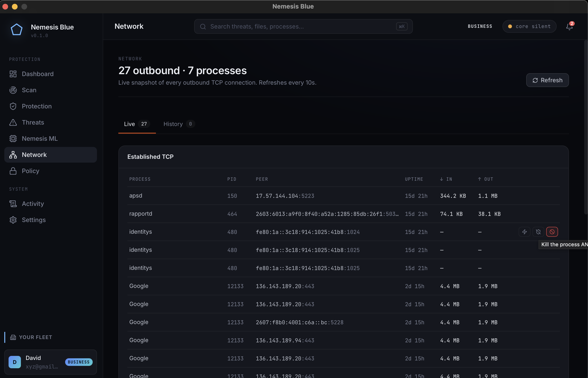This screenshot has width=588, height=378.
Task: Click PID 150 in apsd row
Action: (232, 196)
